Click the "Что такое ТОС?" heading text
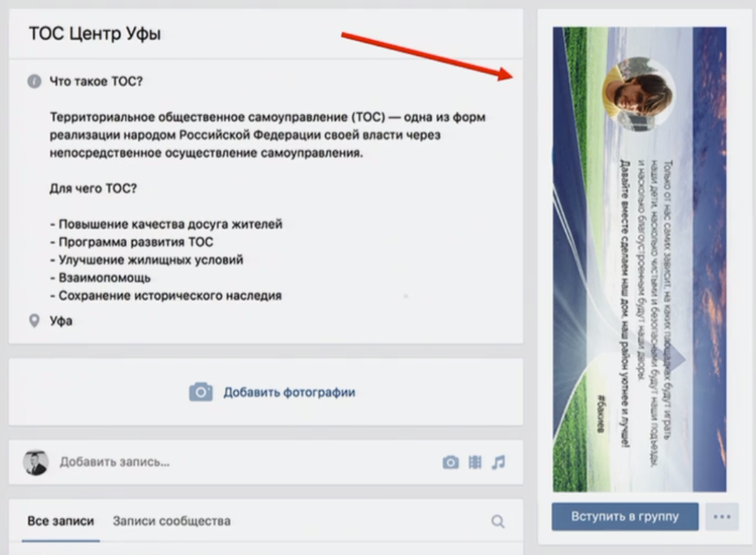The height and width of the screenshot is (555, 756). (96, 81)
